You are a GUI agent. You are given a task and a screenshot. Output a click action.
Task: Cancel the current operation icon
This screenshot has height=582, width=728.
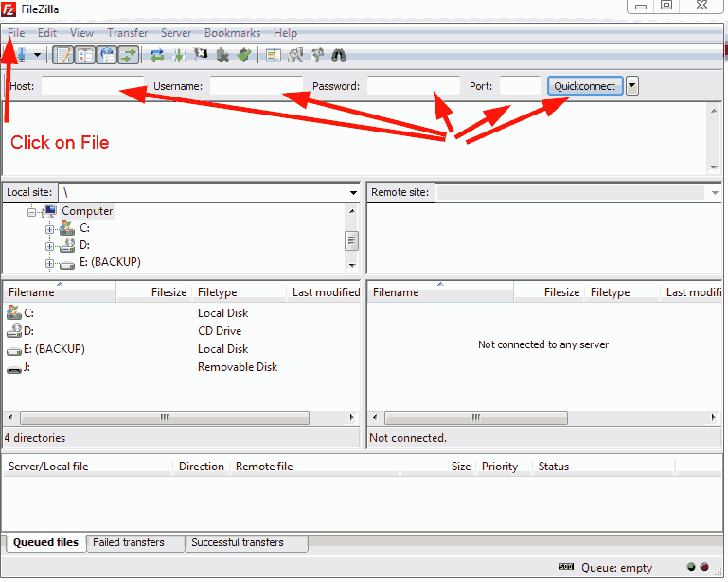201,55
